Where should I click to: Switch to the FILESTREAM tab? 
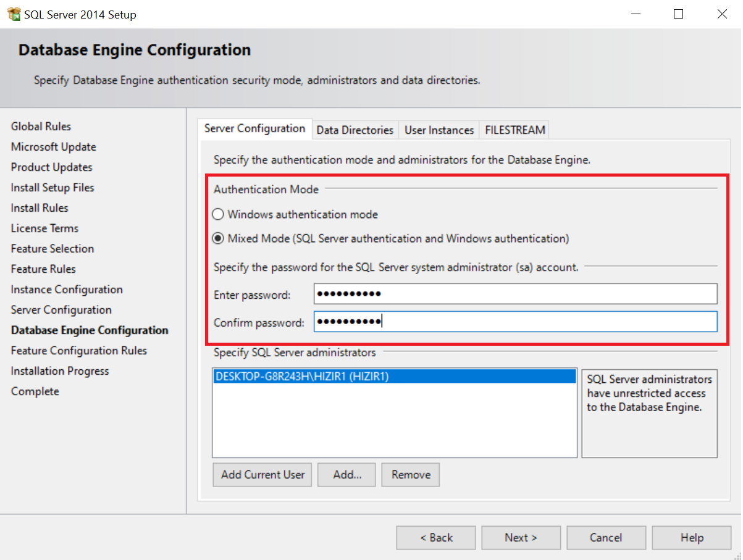coord(515,130)
